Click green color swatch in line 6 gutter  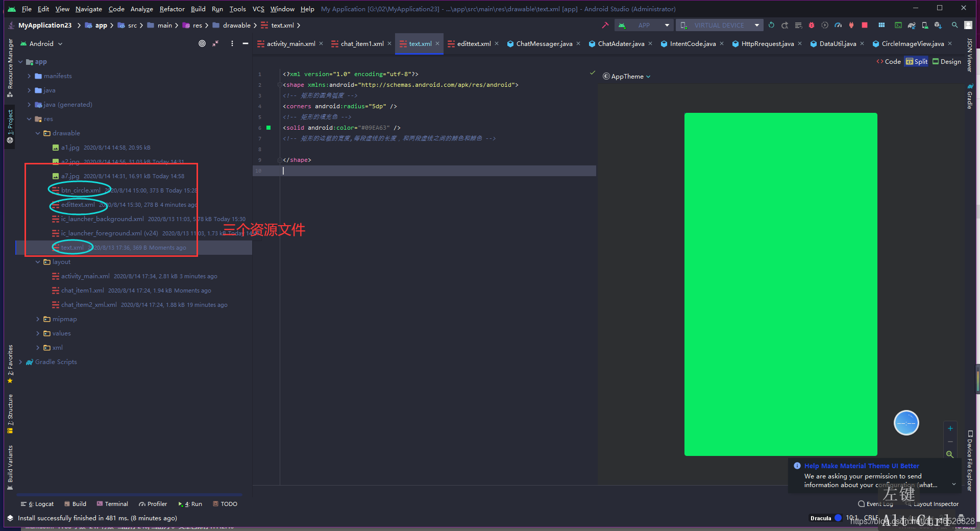(268, 128)
